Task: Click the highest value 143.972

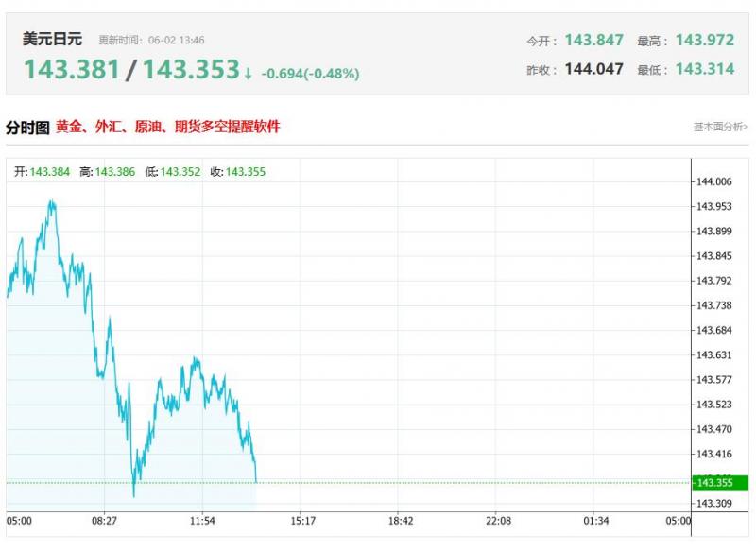Action: [704, 40]
